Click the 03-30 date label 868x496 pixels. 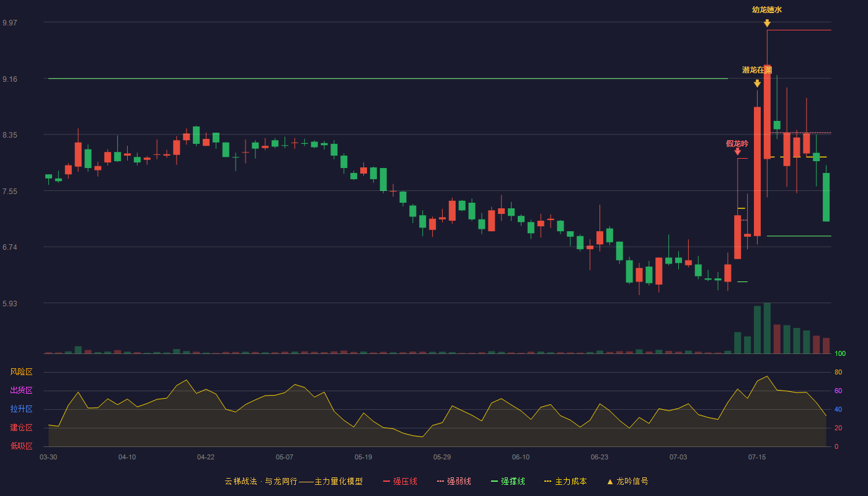tap(48, 457)
